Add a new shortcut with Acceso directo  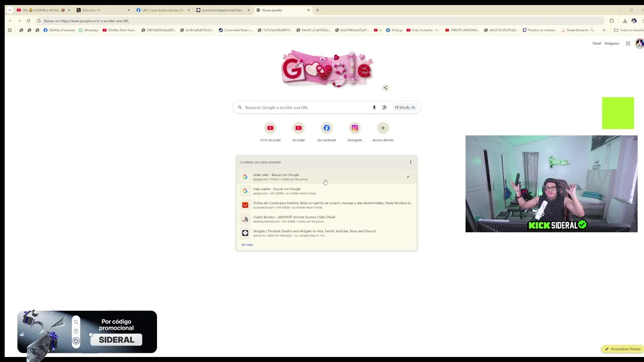[x=383, y=132]
